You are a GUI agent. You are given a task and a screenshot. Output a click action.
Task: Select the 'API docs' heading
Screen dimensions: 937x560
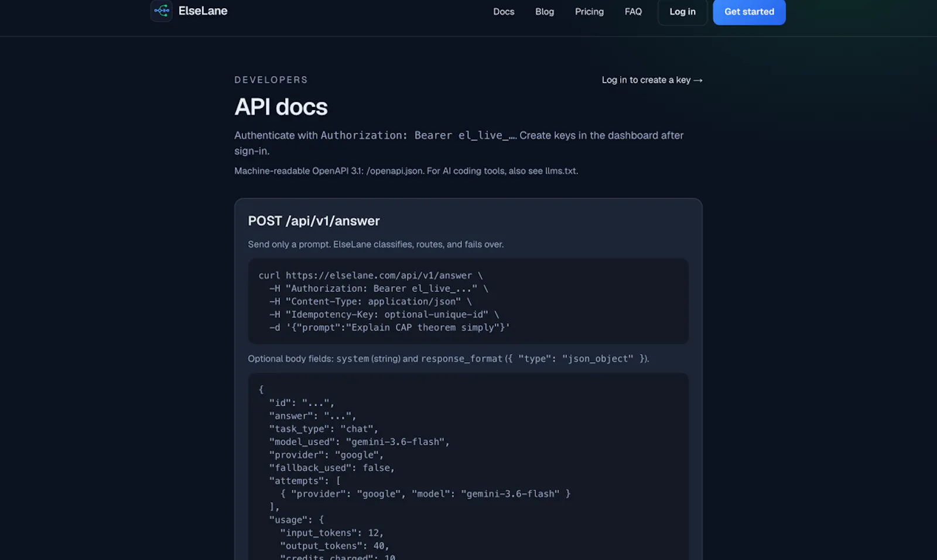[281, 107]
